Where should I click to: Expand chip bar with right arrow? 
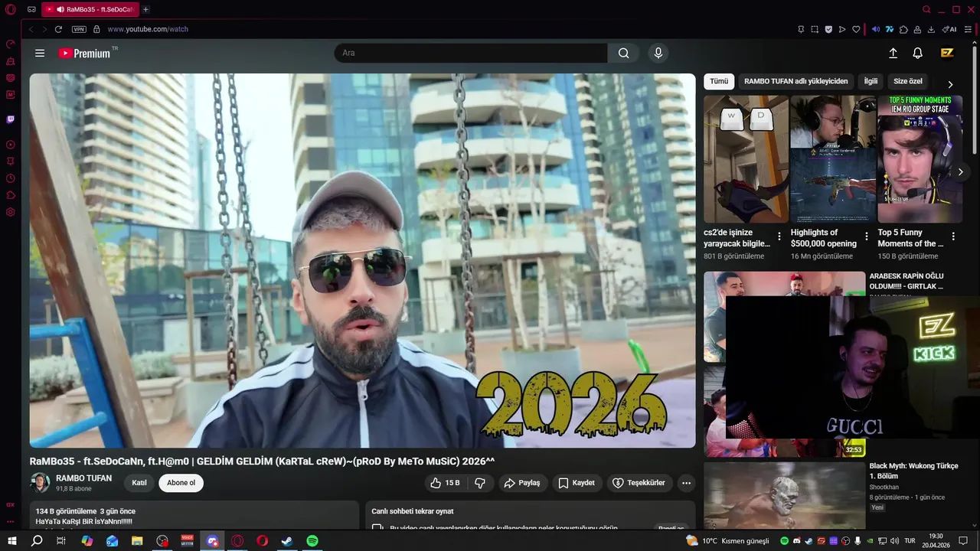[x=950, y=84]
